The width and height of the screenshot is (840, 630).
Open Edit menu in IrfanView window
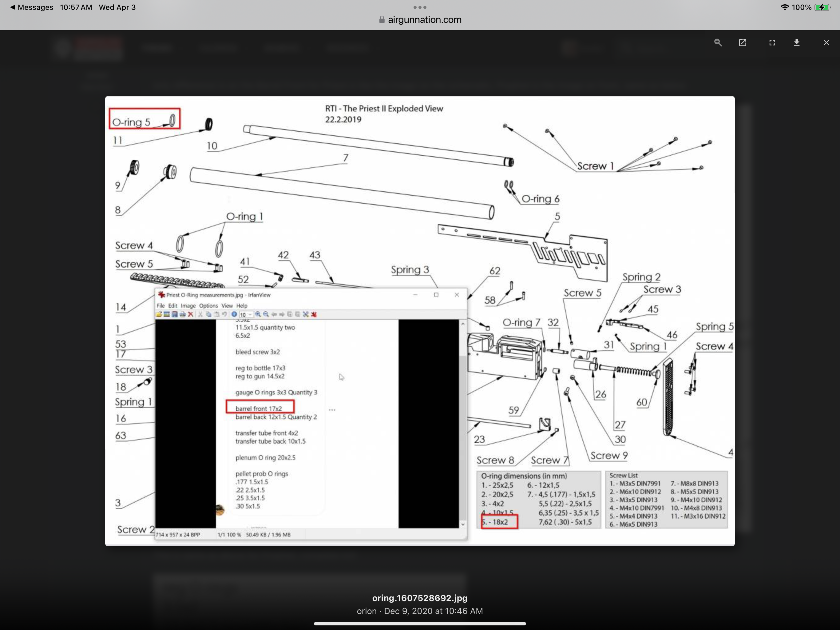pos(173,305)
